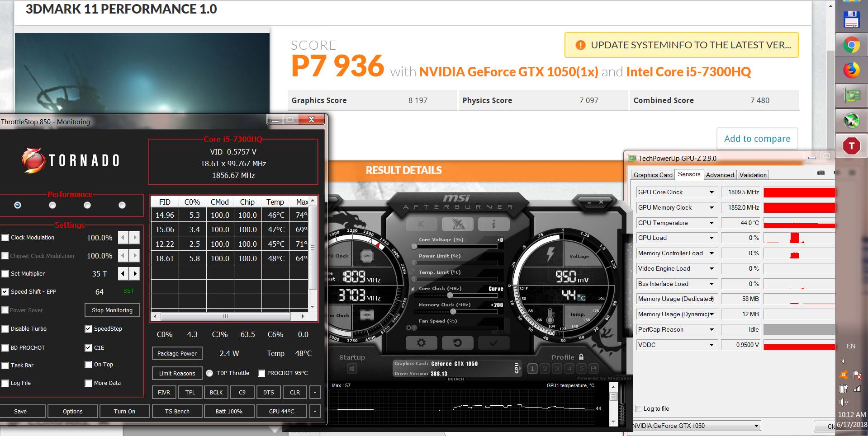Viewport: 868px width, 436px height.
Task: Expand PerfCap Reason sensor dropdown
Action: pos(711,330)
